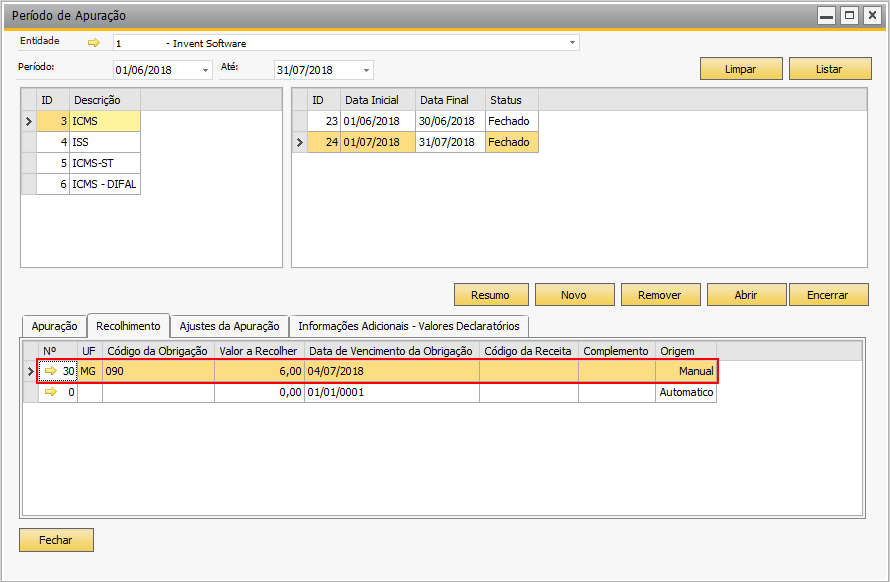Click the Código da Receita column header

tap(529, 351)
